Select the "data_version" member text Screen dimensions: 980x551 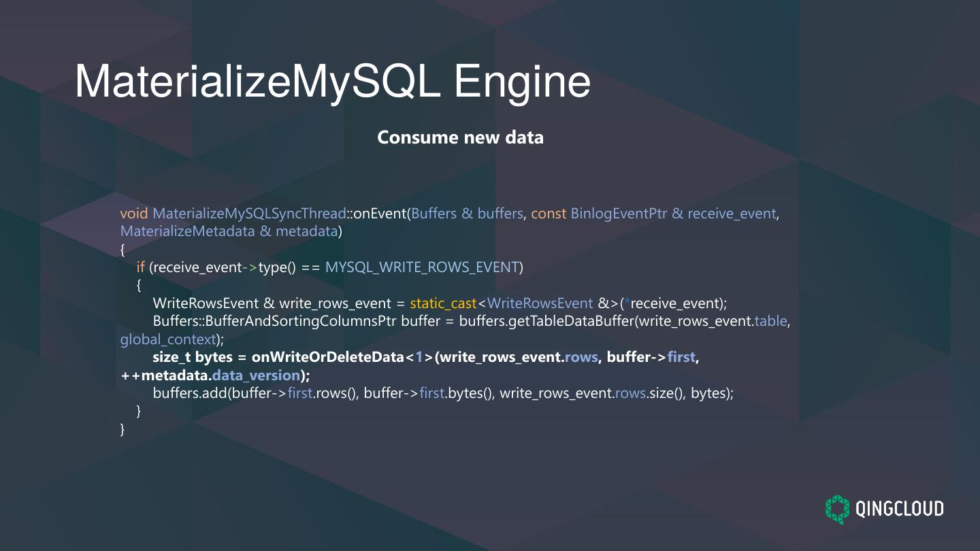coord(256,375)
